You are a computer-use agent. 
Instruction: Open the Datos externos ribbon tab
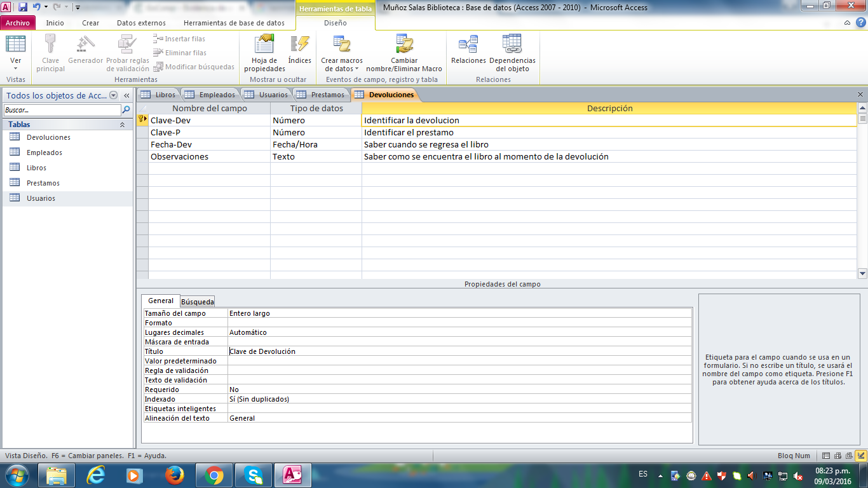[141, 23]
